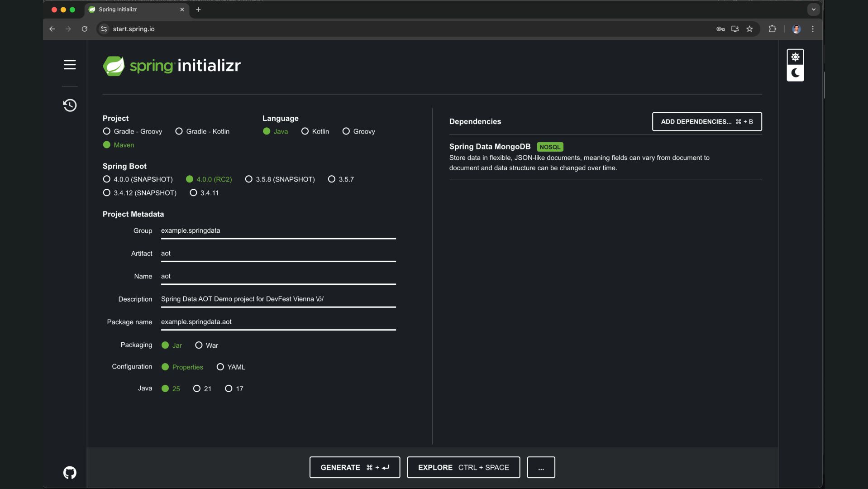The image size is (868, 489).
Task: Open the more options ellipsis button
Action: pyautogui.click(x=541, y=467)
